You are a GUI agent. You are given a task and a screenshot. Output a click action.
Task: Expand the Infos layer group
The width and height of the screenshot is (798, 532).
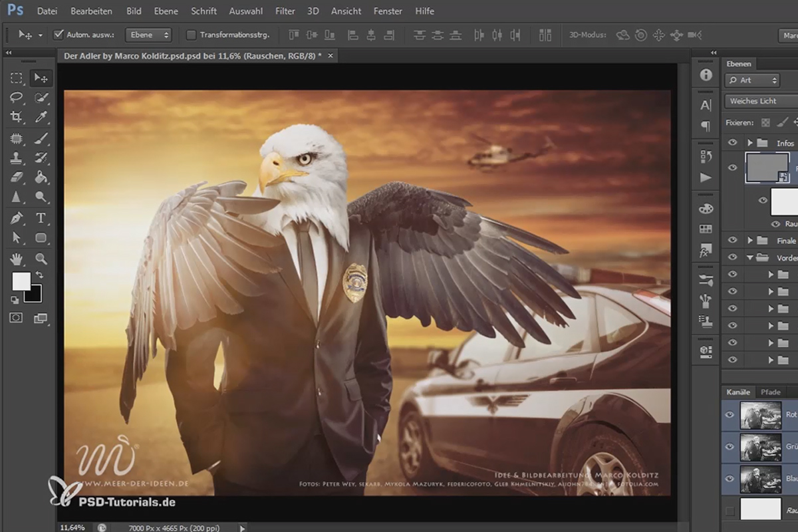(749, 143)
